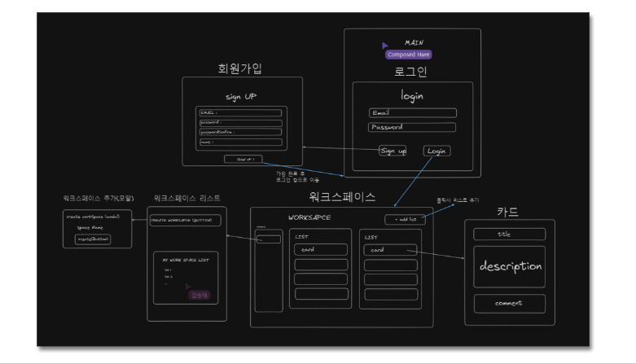This screenshot has height=364, width=636.
Task: Click the Composed Hare collaborator label
Action: point(409,55)
